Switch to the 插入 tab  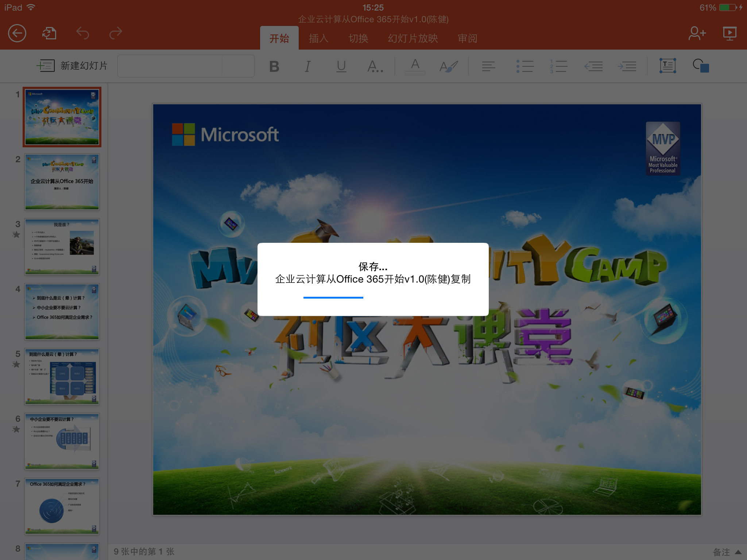tap(318, 38)
